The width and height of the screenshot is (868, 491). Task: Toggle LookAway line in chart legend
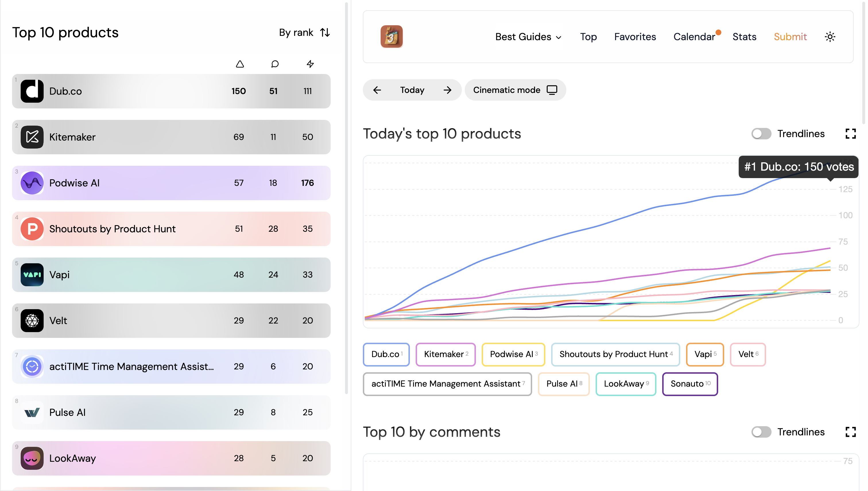[626, 384]
